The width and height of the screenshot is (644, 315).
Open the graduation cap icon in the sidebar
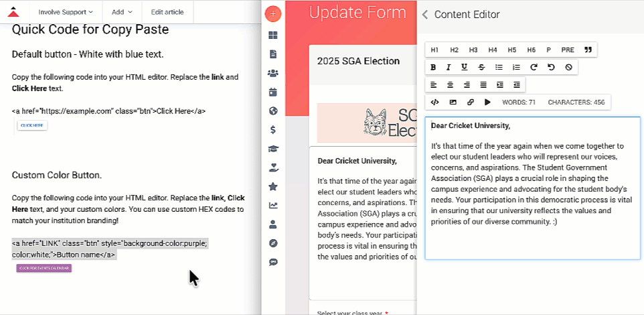pos(273,149)
